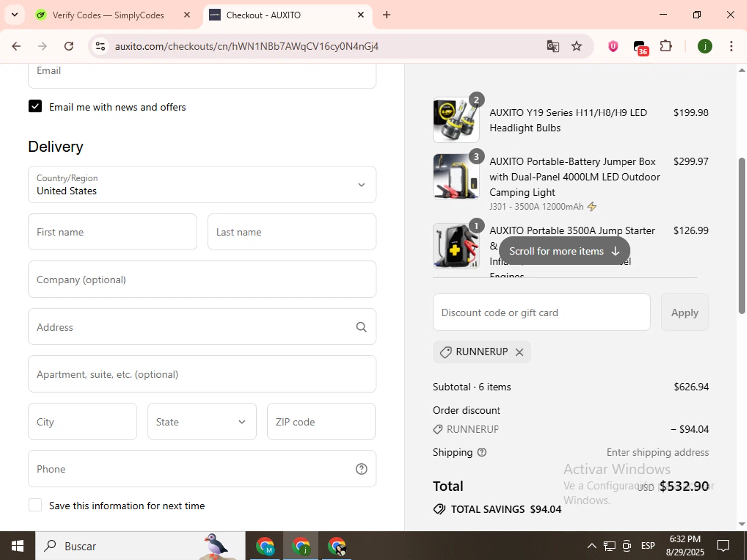Click the Y19 LED Headlight Bulbs thumbnail
747x560 pixels.
point(456,120)
